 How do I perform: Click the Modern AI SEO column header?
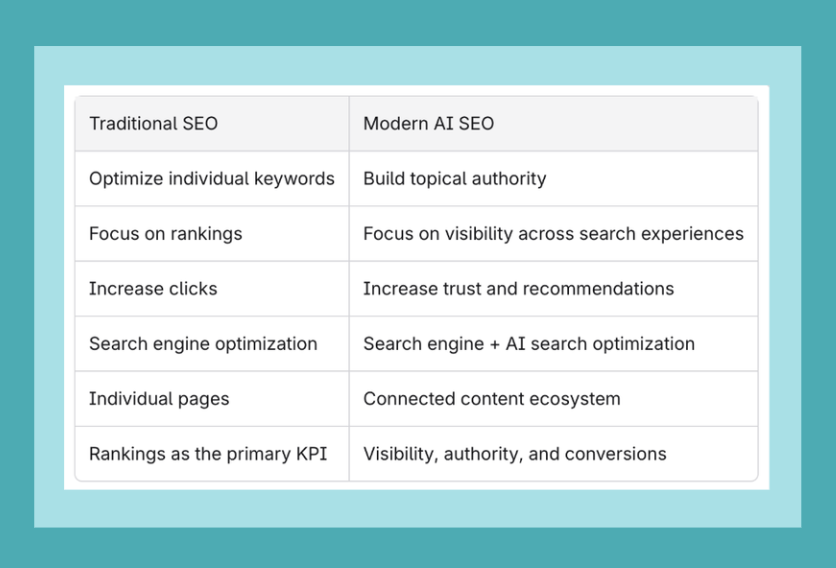point(553,124)
